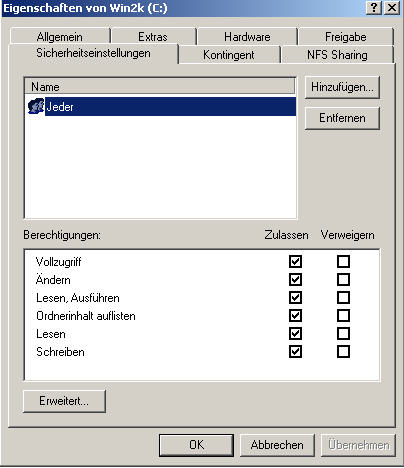
Task: Check Verweigern for Lesen, Ausführen
Action: tap(343, 298)
